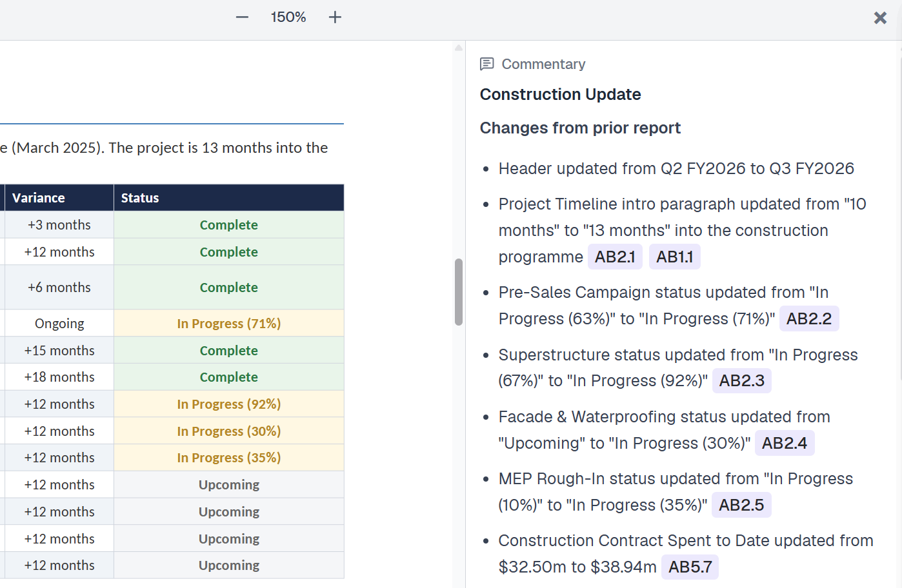The height and width of the screenshot is (588, 902).
Task: Select citation tag AB5.7
Action: (x=690, y=567)
